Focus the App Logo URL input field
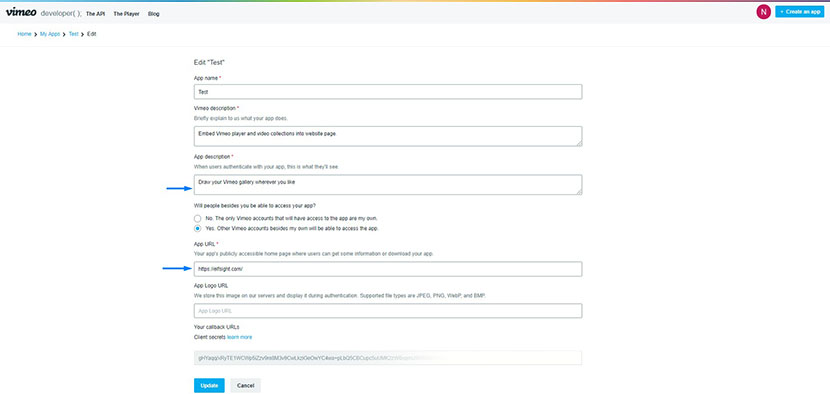 [388, 311]
